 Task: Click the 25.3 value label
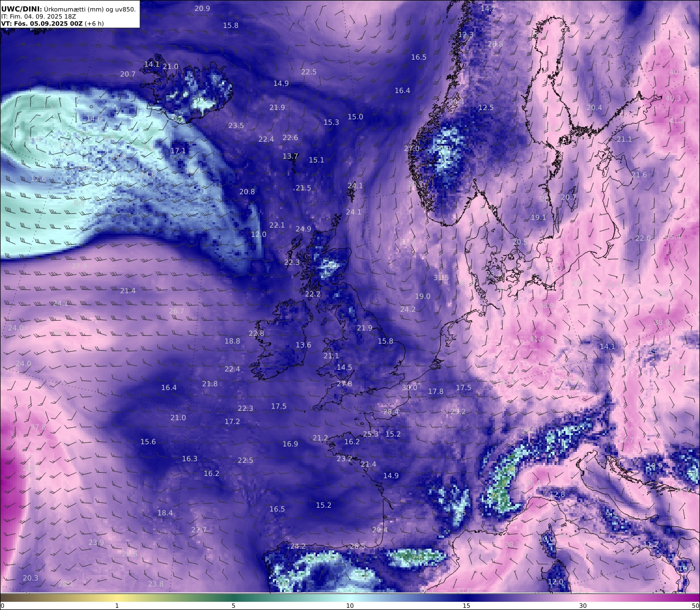371,434
